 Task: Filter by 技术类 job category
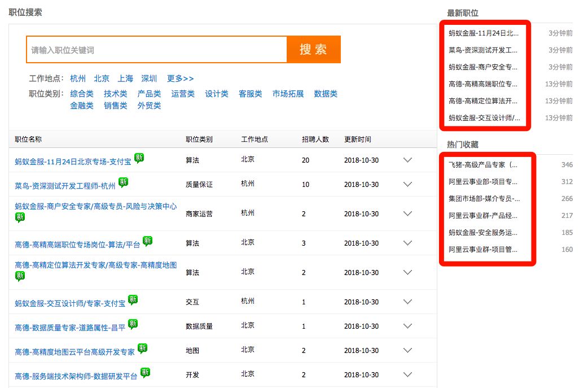tap(115, 94)
